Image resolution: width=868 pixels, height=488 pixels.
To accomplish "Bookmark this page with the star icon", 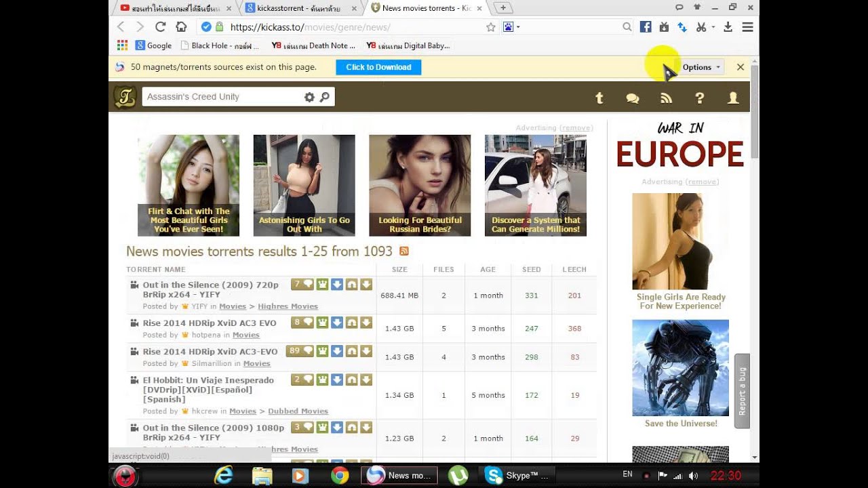I will pos(491,27).
